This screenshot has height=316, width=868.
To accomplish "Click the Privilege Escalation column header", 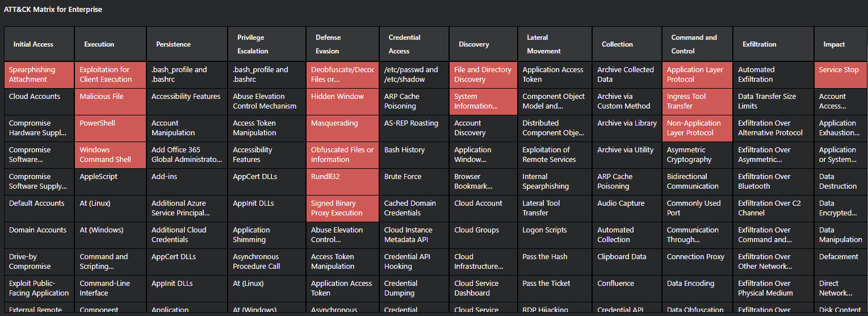I will tap(267, 44).
